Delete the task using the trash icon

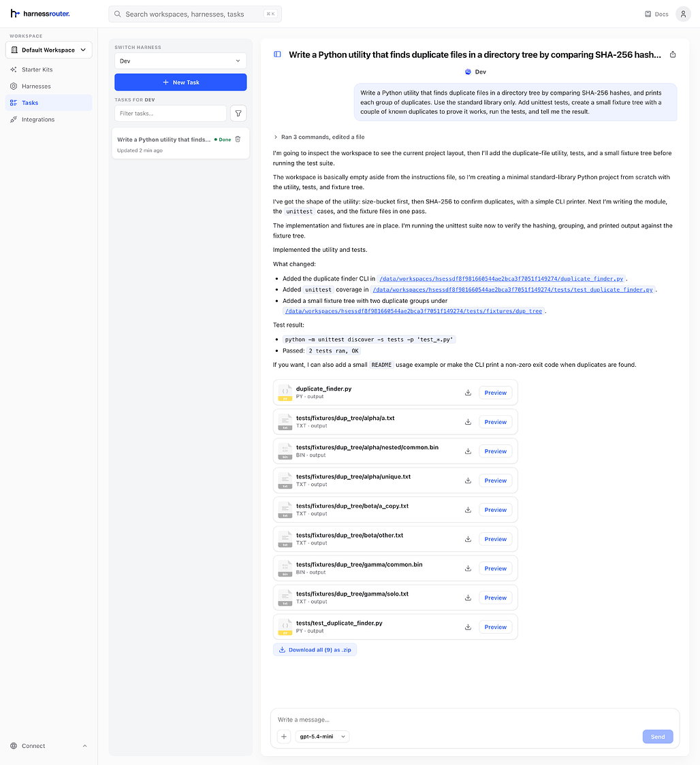[238, 139]
